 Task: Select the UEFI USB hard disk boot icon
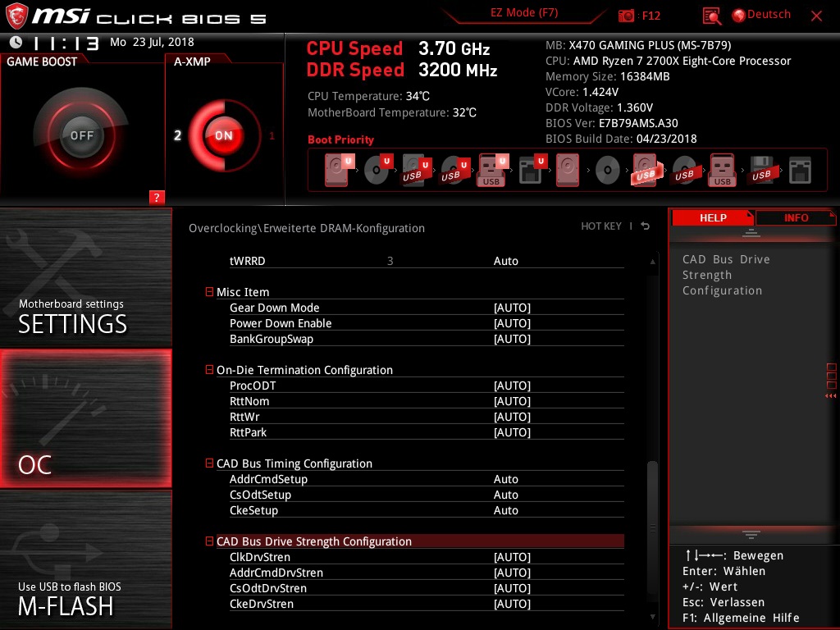416,170
